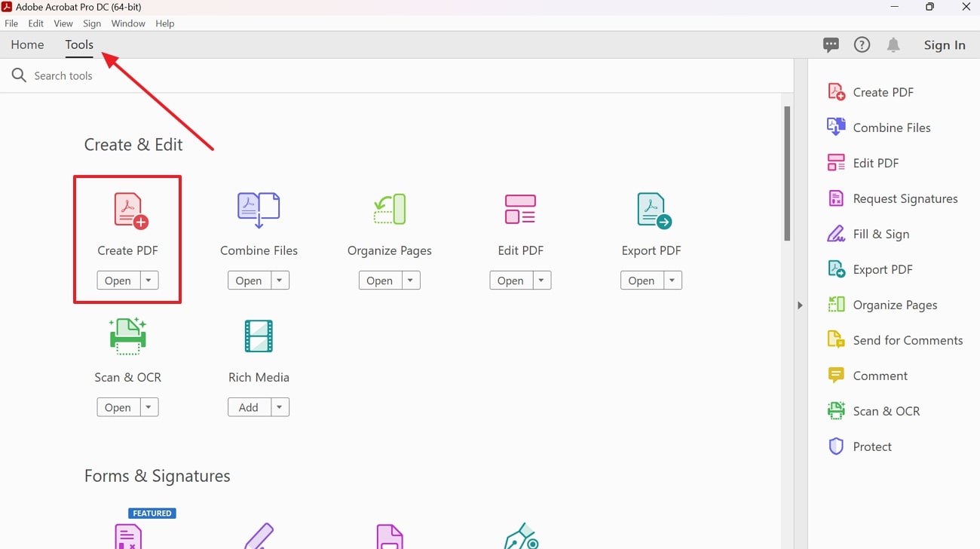
Task: Expand dropdown arrow next to Organize Pages Open
Action: coord(410,281)
